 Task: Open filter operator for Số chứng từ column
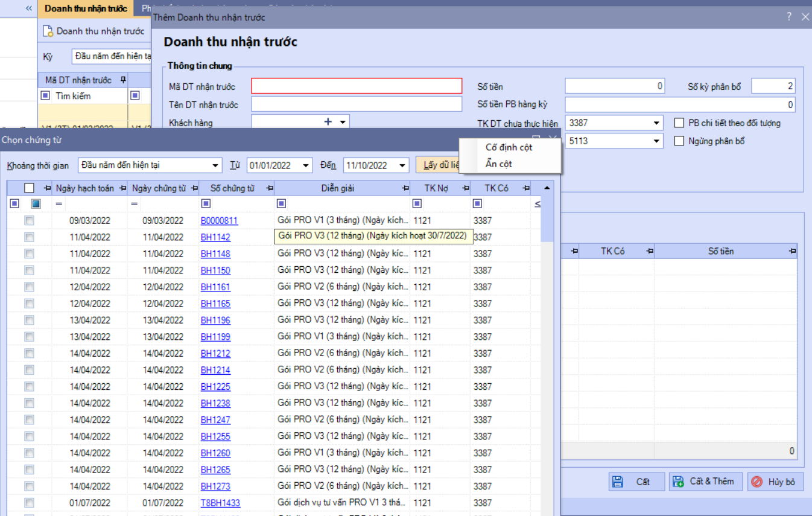[x=206, y=204]
